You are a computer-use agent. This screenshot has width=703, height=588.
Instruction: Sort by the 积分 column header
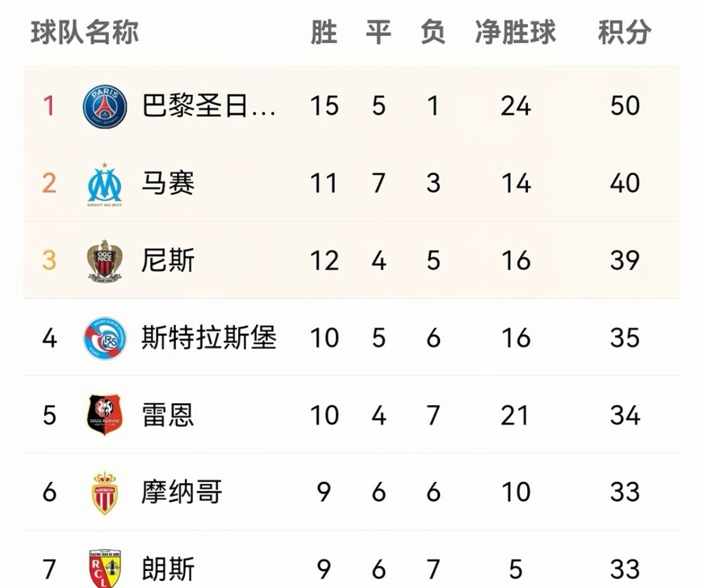pyautogui.click(x=624, y=32)
